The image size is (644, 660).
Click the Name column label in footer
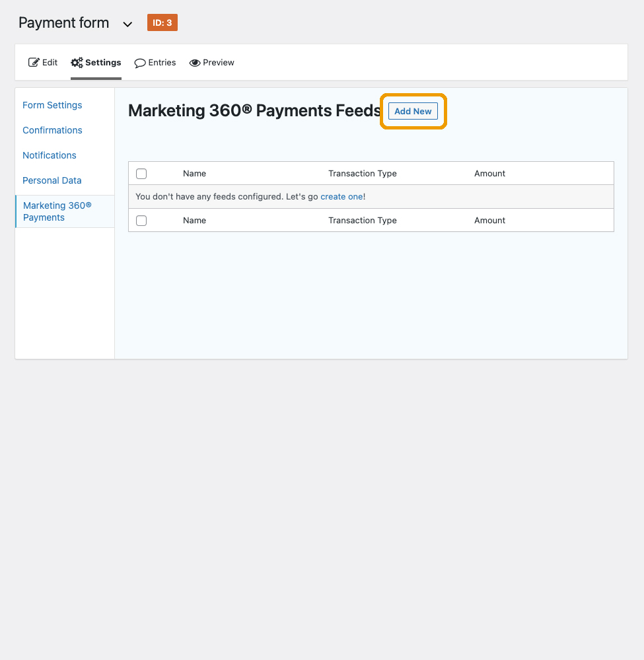(x=194, y=221)
